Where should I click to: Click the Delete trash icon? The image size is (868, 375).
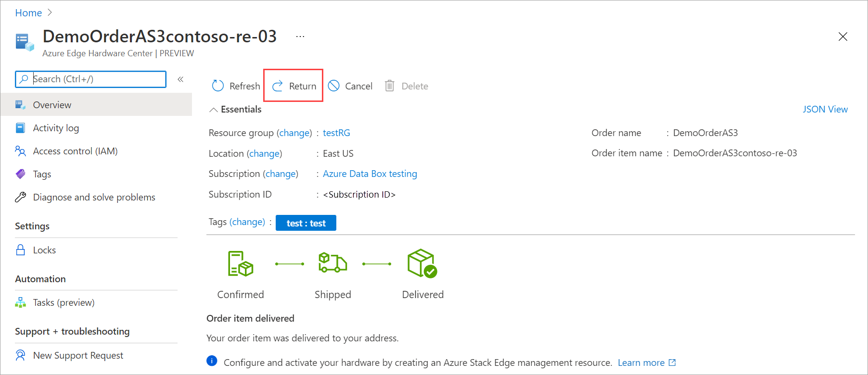click(x=389, y=86)
